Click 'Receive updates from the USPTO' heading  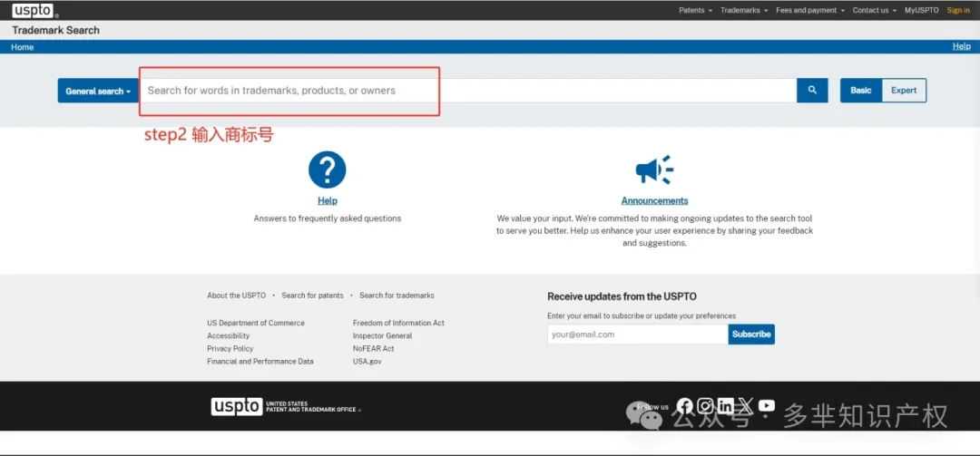(622, 296)
